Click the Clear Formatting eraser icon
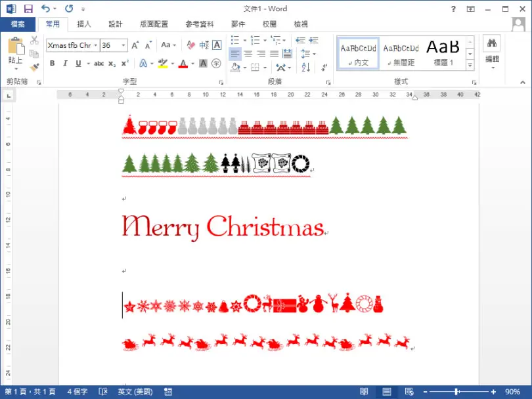This screenshot has width=532, height=399. (190, 45)
